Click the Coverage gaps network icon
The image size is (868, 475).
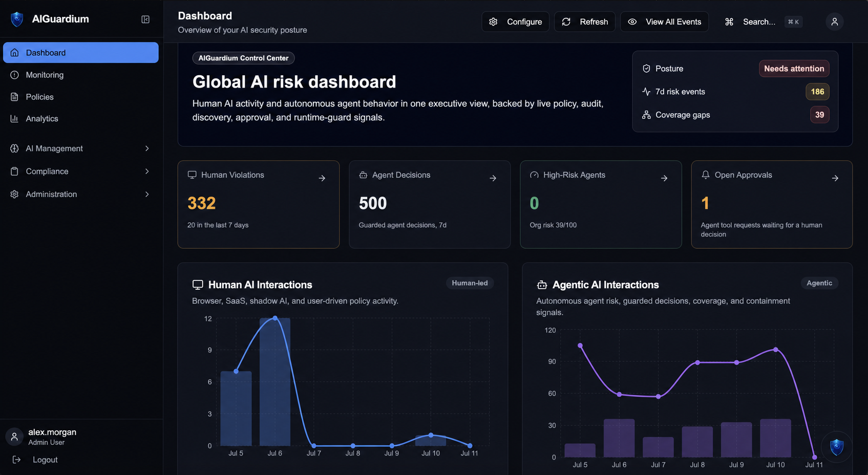[x=646, y=115]
